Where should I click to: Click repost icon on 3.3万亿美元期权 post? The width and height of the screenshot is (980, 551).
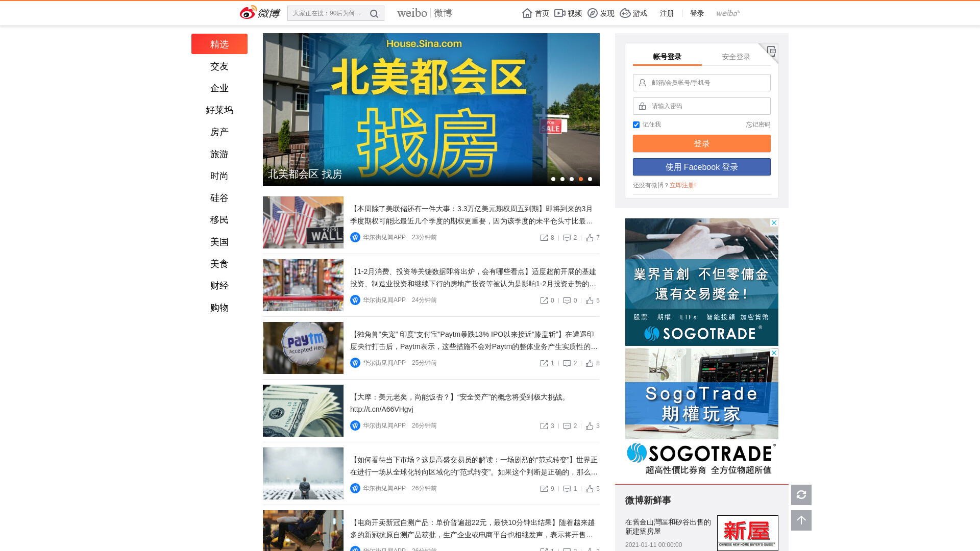pos(544,238)
